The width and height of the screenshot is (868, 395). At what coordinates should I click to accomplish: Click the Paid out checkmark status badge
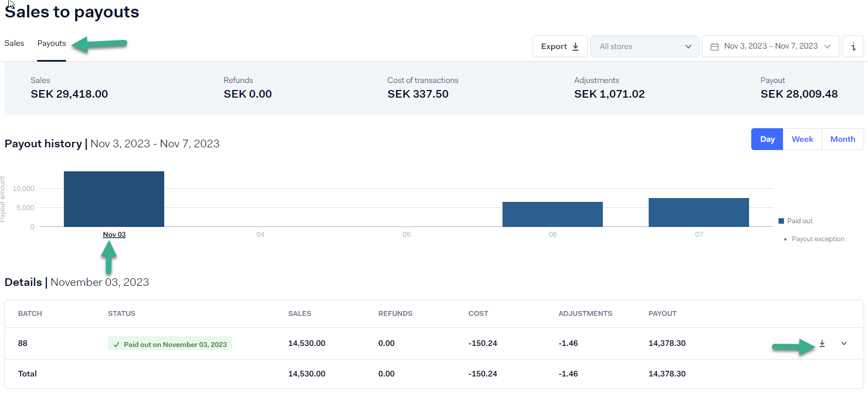tap(170, 344)
